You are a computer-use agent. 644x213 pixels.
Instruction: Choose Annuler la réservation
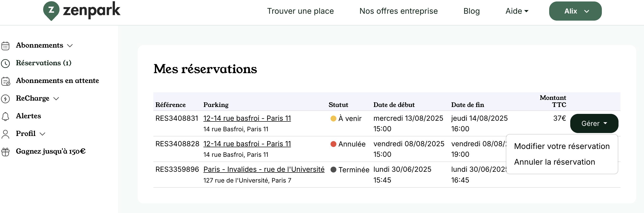tap(555, 162)
